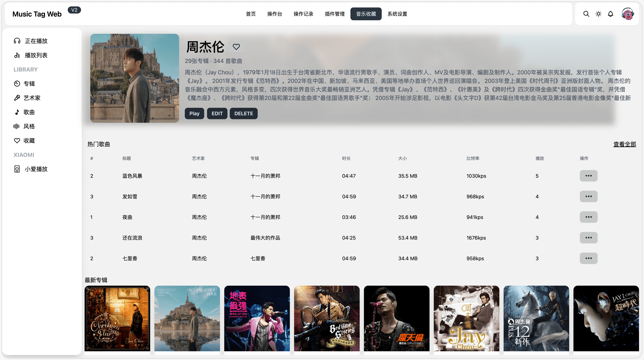Click the playlist icon for 播放列表

[17, 55]
